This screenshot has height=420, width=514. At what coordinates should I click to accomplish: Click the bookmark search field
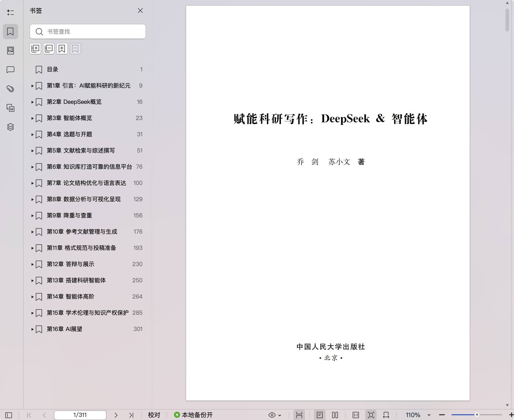[88, 31]
